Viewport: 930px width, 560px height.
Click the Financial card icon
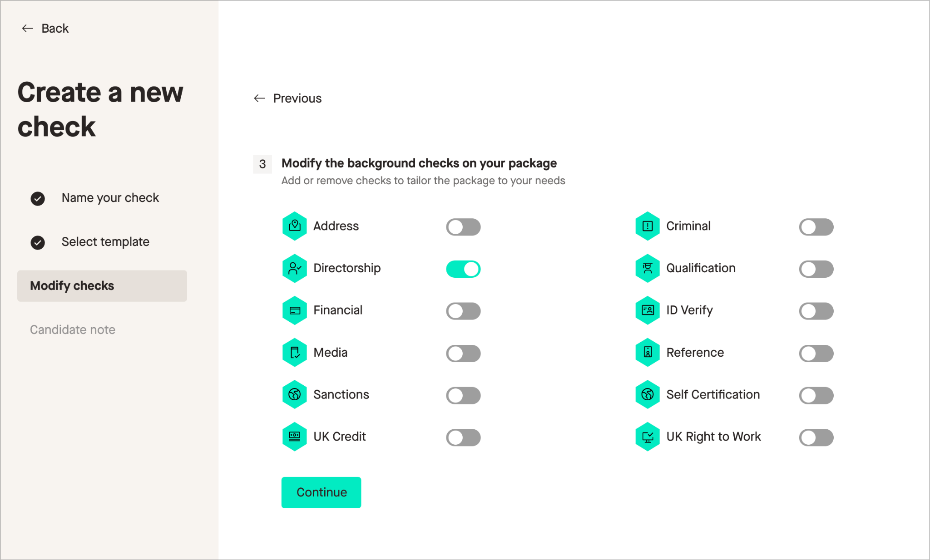tap(295, 310)
